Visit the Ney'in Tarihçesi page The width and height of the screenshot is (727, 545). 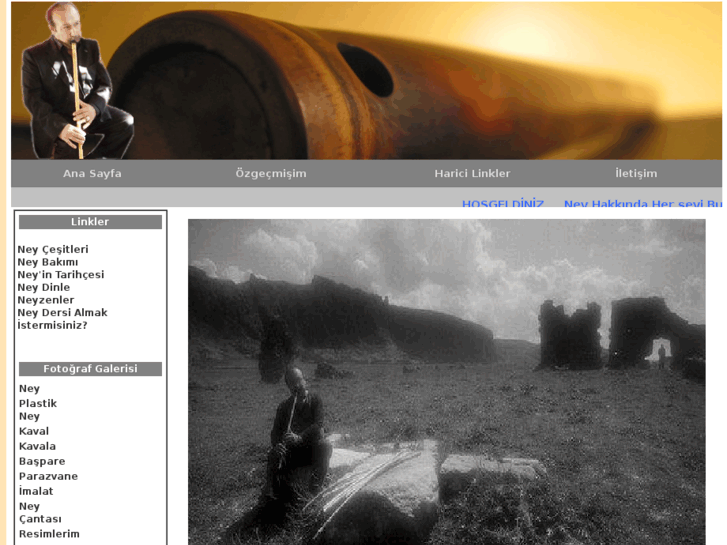pos(61,275)
